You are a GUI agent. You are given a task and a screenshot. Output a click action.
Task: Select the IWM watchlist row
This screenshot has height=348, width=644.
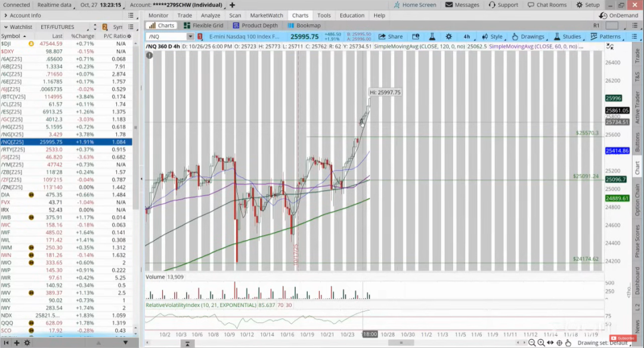(66, 247)
